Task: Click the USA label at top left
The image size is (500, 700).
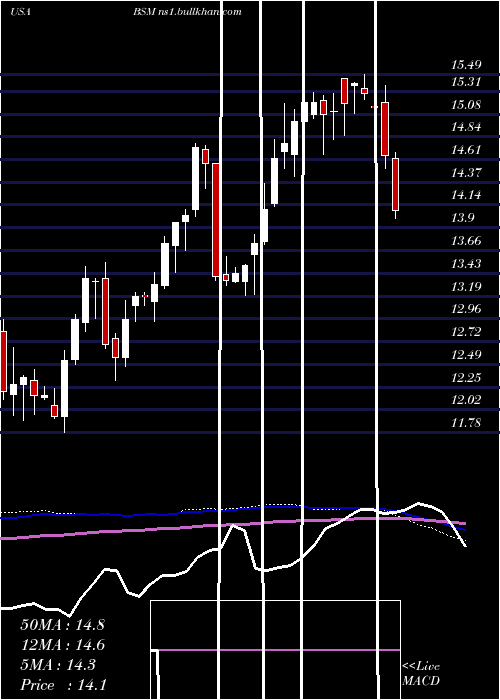Action: click(x=21, y=12)
